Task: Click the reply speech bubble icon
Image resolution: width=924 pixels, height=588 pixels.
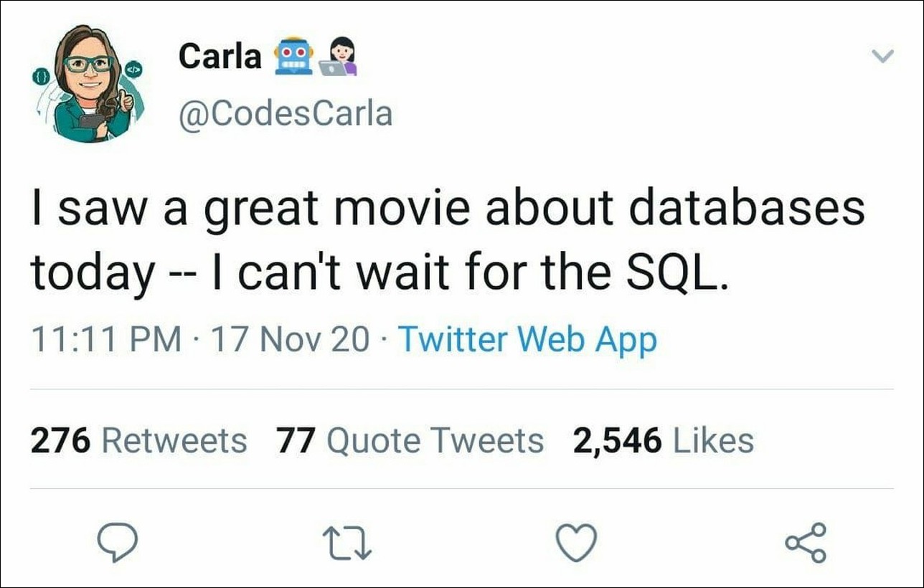Action: pos(116,544)
